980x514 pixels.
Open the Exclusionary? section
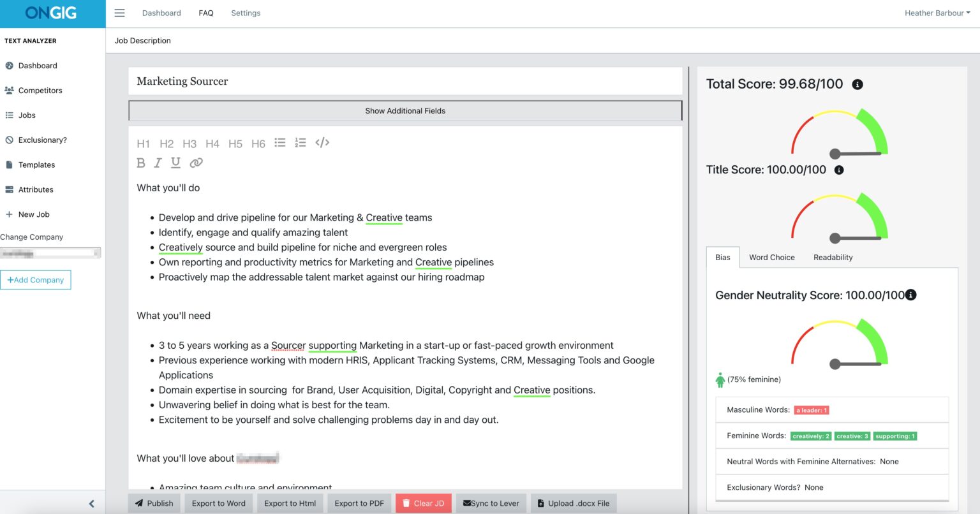click(42, 140)
